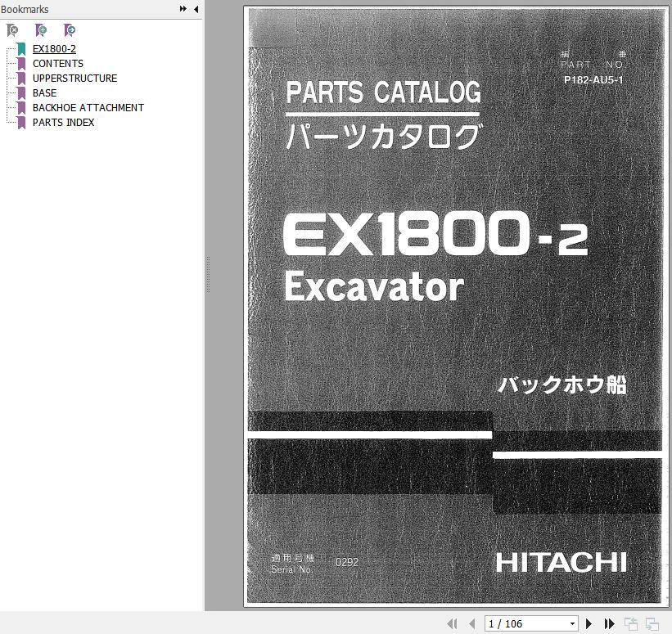Click the serial number value 0292
Image resolution: width=672 pixels, height=634 pixels.
tap(347, 562)
